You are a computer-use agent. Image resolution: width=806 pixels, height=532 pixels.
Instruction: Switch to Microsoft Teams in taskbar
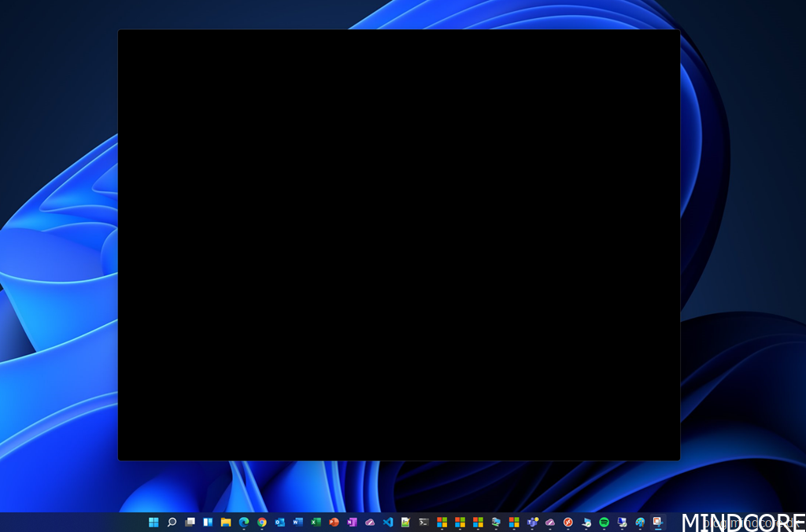[x=532, y=522]
